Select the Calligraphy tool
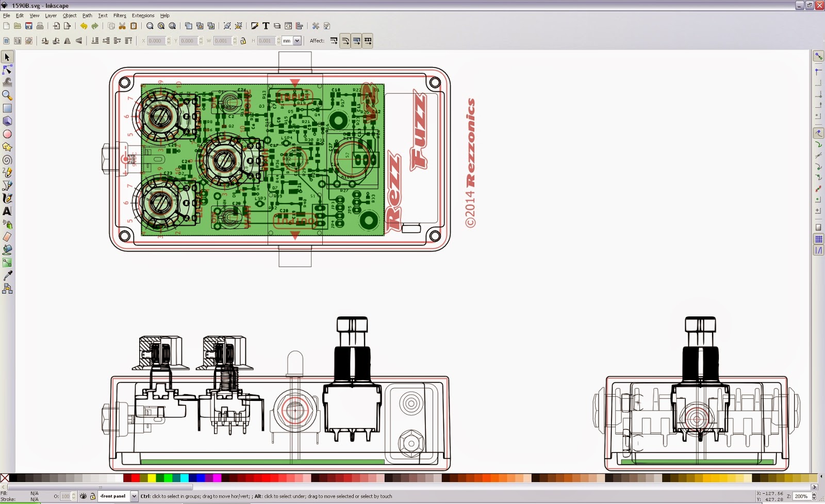Screen dimensions: 825x504 pos(7,198)
